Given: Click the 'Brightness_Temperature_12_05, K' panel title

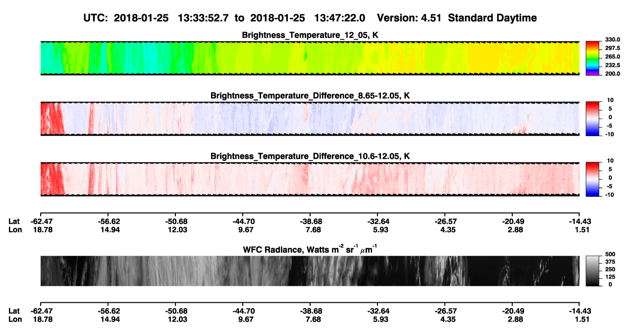Looking at the screenshot, I should pos(310,35).
